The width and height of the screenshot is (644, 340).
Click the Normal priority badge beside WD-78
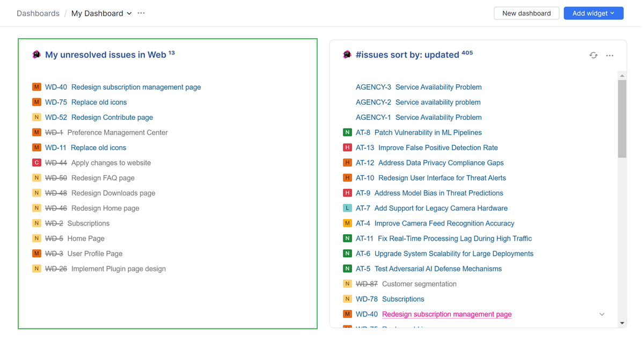tap(347, 299)
